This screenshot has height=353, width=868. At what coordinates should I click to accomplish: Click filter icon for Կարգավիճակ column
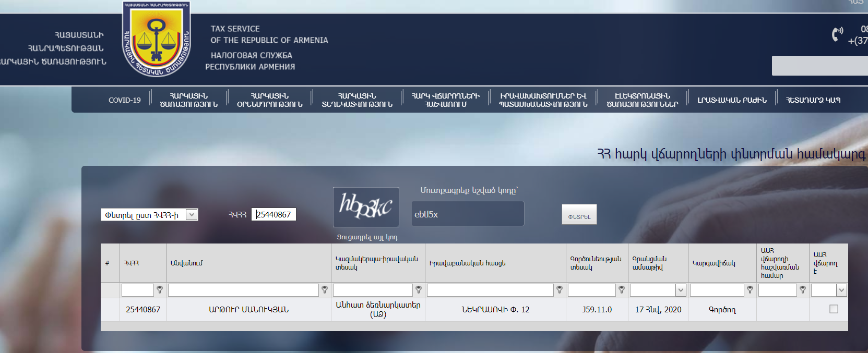click(750, 290)
